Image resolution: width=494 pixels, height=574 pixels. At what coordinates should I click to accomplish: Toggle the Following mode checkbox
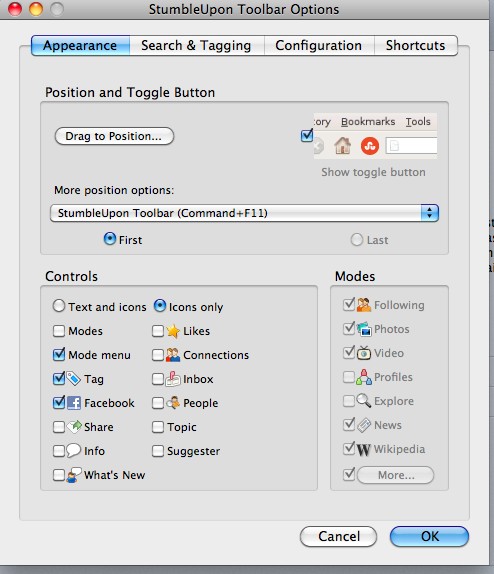349,304
